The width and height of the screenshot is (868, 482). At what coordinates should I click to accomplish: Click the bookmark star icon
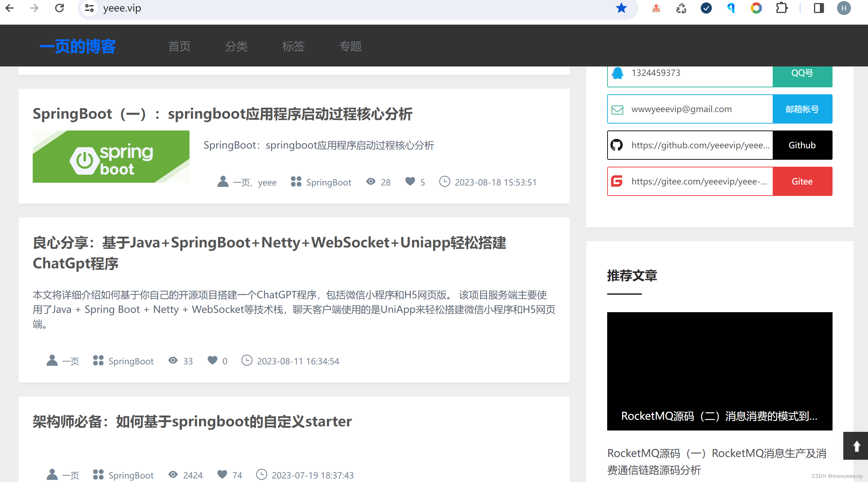pyautogui.click(x=621, y=8)
